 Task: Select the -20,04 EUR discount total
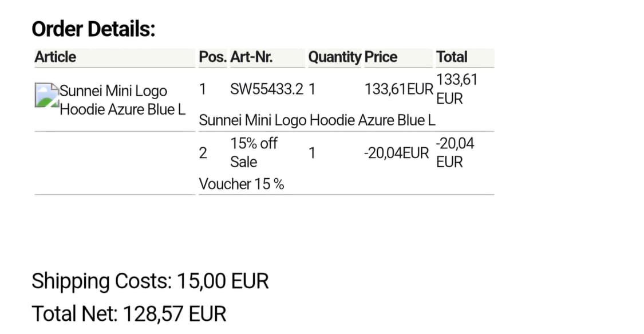(455, 152)
